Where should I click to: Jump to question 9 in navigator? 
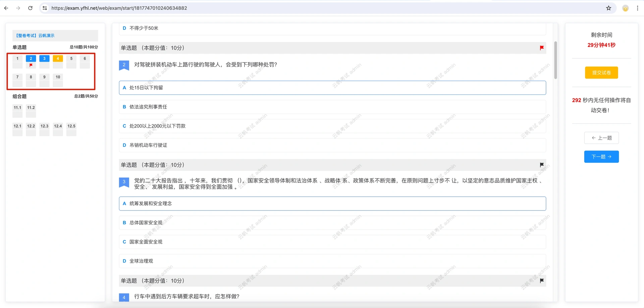point(44,80)
